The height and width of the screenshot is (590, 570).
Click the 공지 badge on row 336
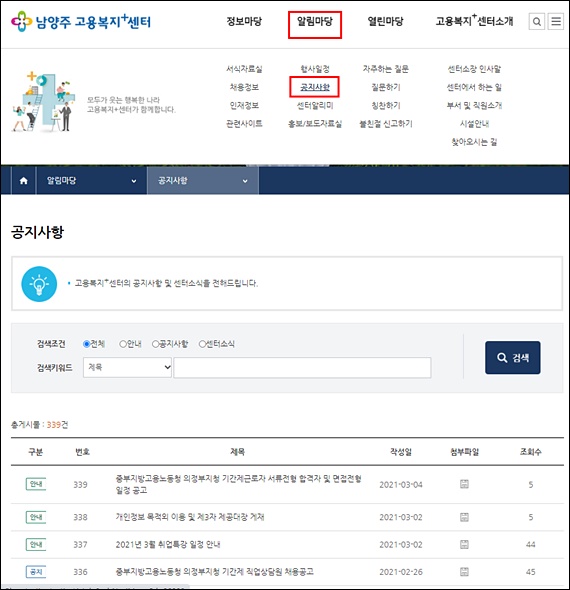point(36,572)
